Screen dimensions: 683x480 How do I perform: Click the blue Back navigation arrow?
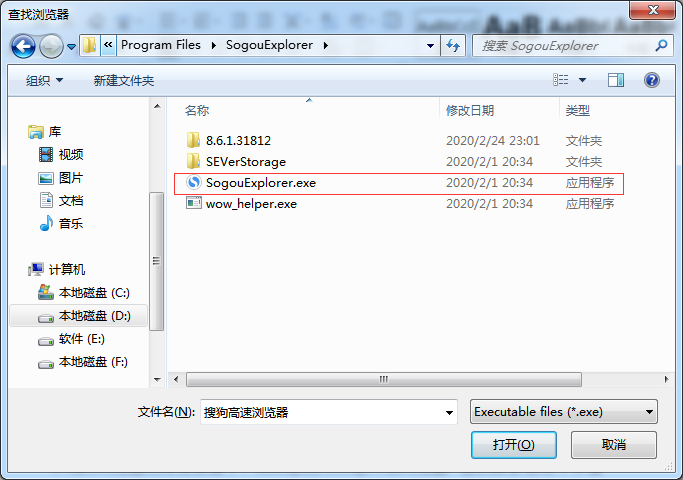[23, 46]
